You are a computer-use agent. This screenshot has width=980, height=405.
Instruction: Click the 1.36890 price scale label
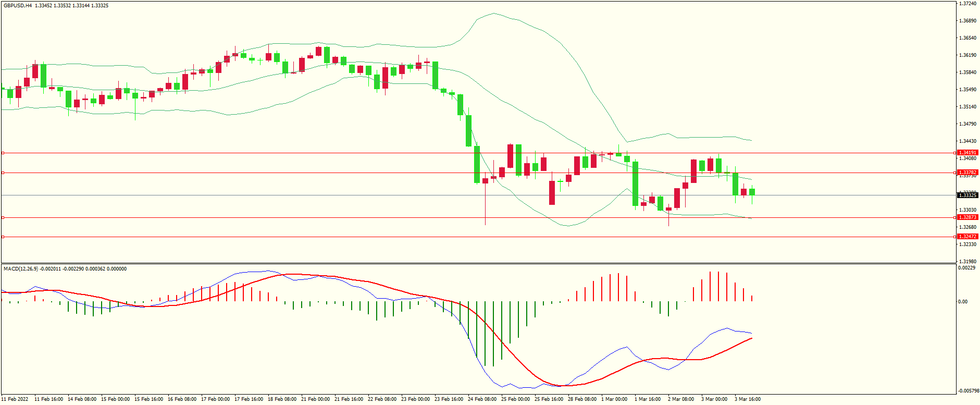point(967,21)
